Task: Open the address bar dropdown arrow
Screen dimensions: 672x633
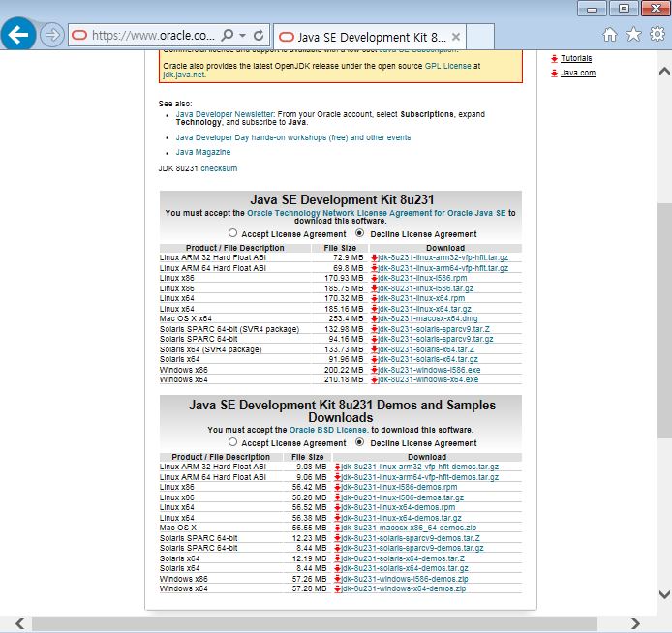Action: point(243,36)
